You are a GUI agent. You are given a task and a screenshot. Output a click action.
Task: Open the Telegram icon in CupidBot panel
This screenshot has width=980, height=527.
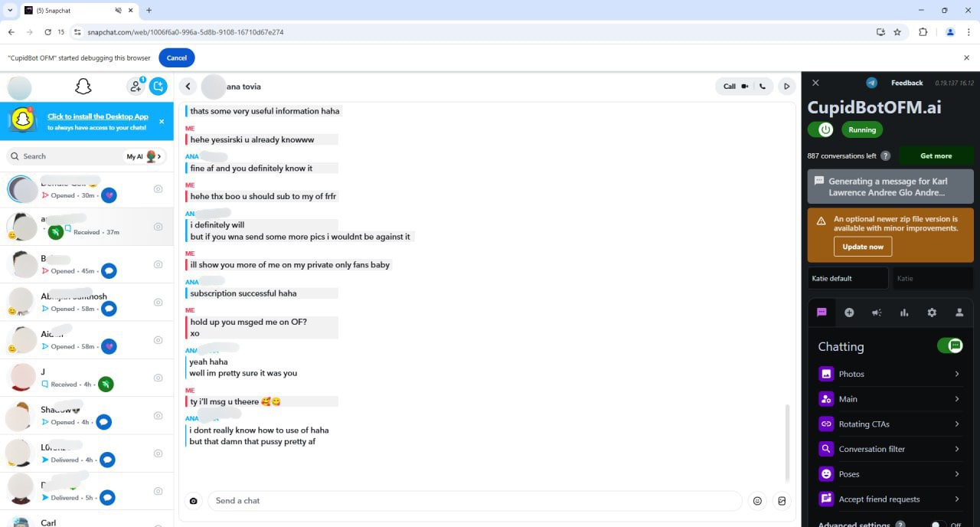click(871, 83)
